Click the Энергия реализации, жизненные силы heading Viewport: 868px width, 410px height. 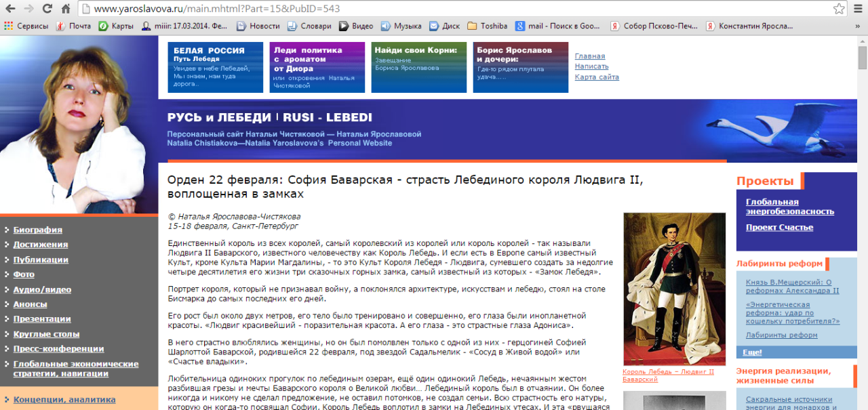click(783, 375)
